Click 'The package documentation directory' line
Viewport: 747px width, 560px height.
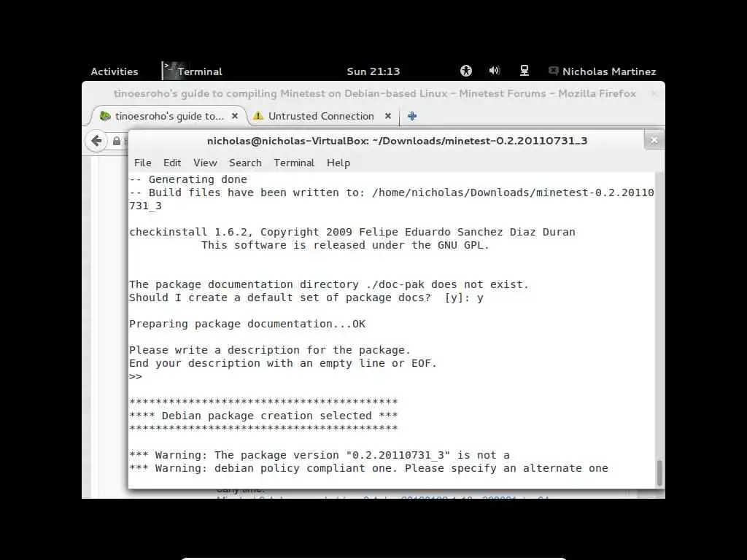[329, 284]
